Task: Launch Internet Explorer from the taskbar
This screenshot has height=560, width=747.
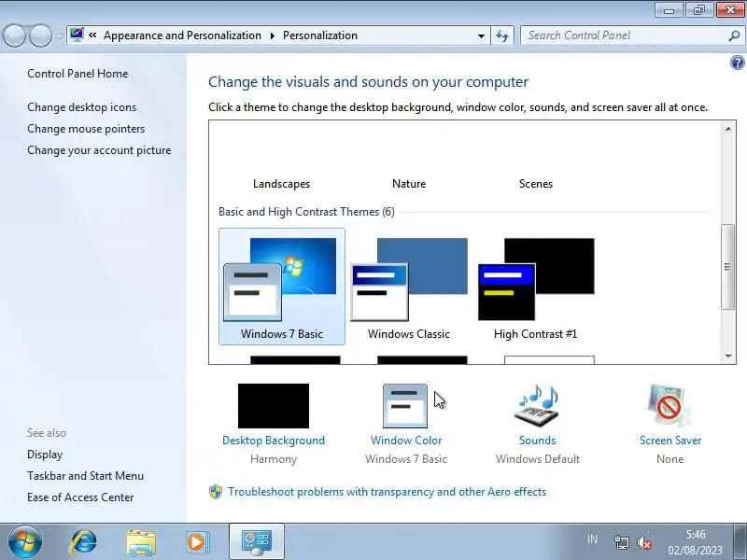Action: point(83,542)
